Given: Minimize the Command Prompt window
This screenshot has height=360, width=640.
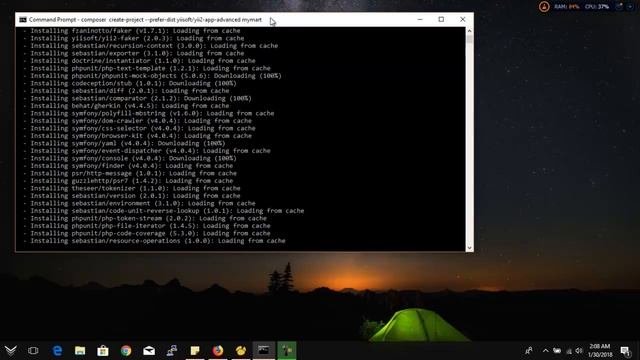Looking at the screenshot, I should point(420,20).
